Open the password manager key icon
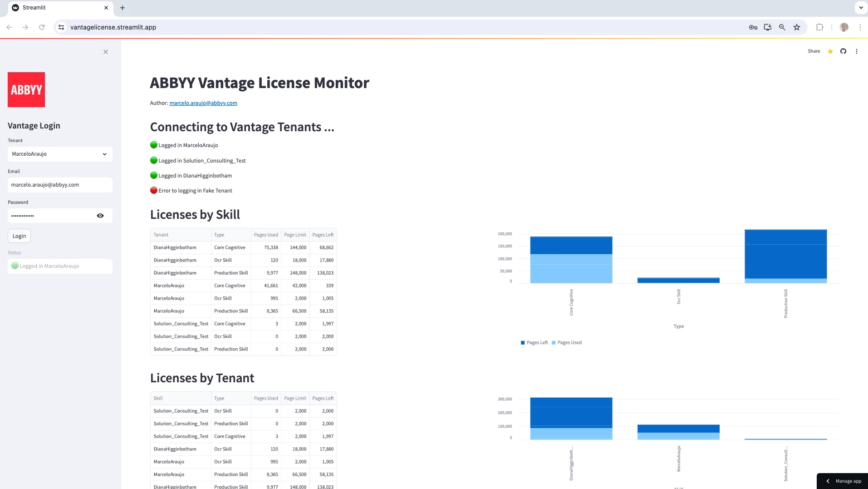Screen dimensions: 868x489 pos(753,27)
